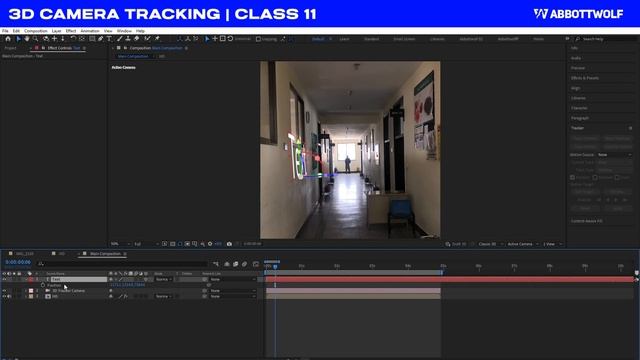Open 3D Tracker Camera Parent dropdown
This screenshot has height=360, width=640.
tap(233, 291)
